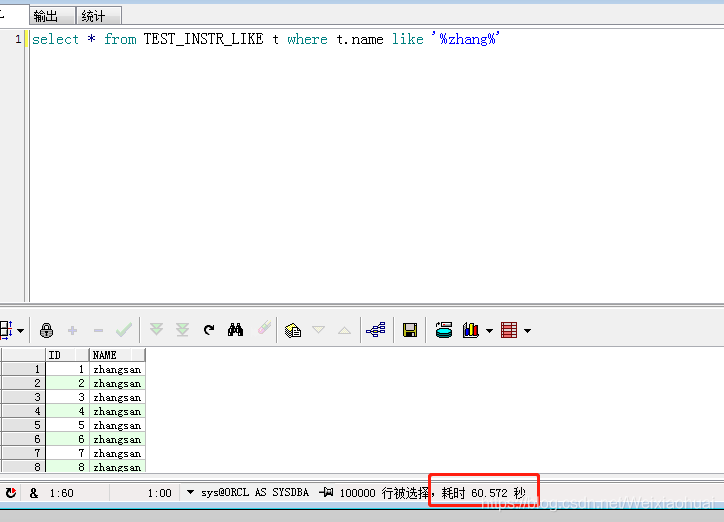Open the red grid report dropdown arrow
724x522 pixels.
527,331
